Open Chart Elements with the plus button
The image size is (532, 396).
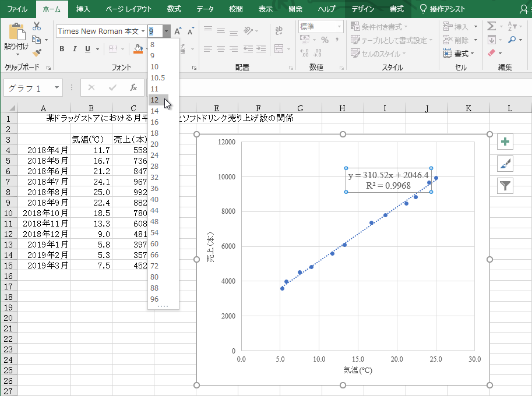click(x=505, y=142)
